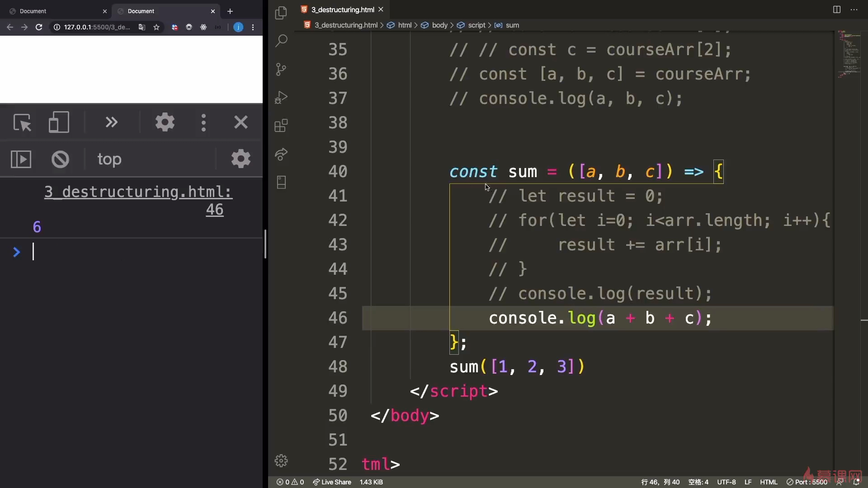Translate this page icon in address bar
This screenshot has height=488, width=868.
tap(142, 27)
